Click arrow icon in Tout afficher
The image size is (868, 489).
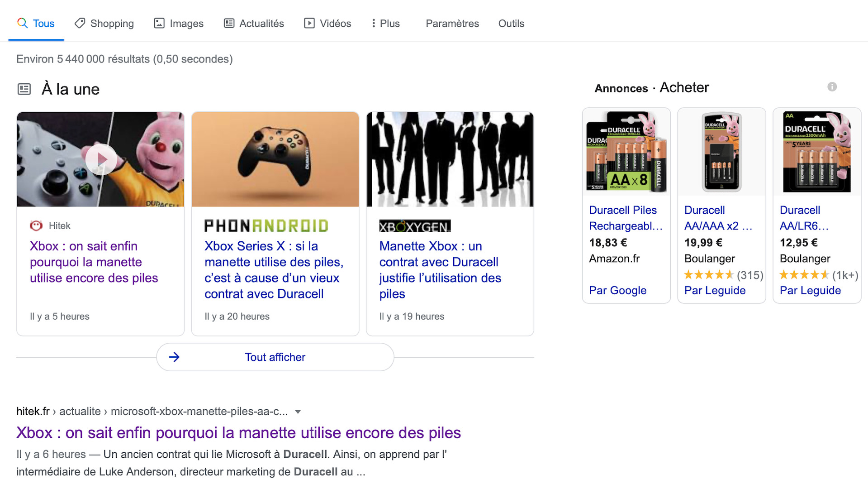(174, 357)
